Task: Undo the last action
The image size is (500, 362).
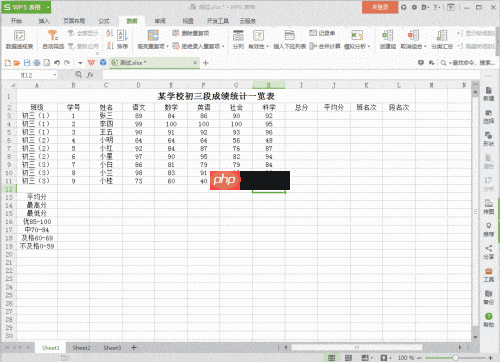Action: (x=57, y=63)
